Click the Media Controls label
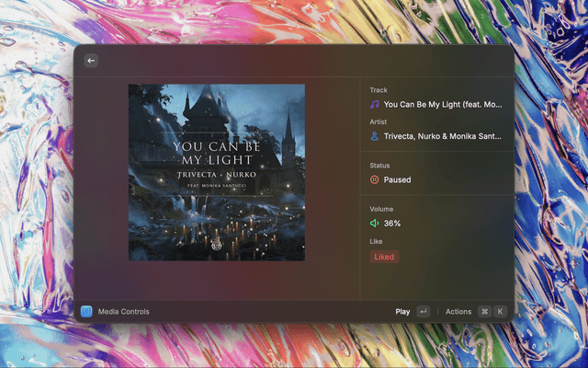Viewport: 588px width, 368px height. coord(123,311)
